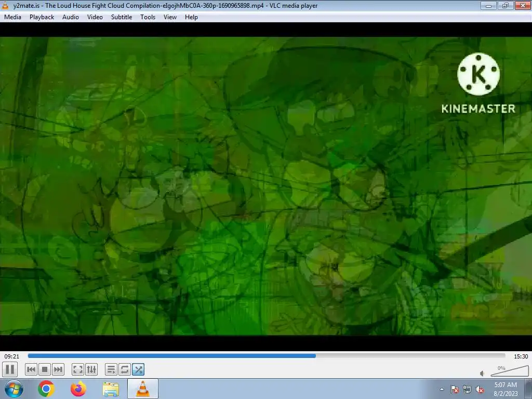
Task: Show extended settings equalizer button
Action: [91, 369]
